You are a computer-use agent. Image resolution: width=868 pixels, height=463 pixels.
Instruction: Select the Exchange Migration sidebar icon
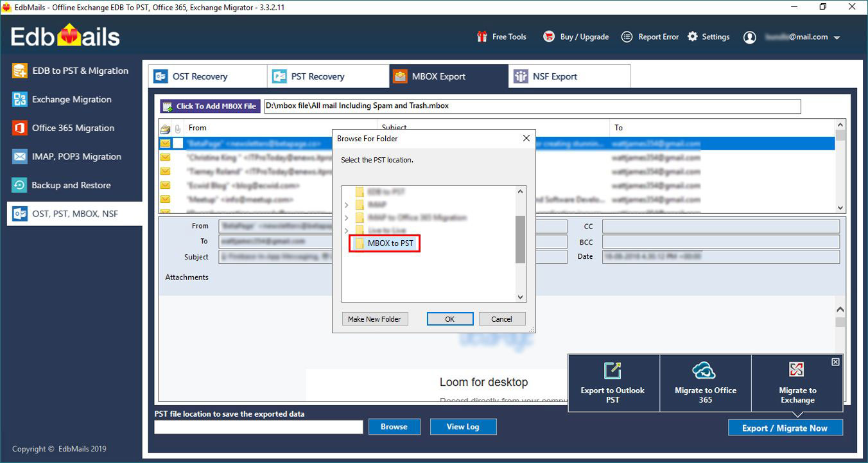[x=20, y=99]
